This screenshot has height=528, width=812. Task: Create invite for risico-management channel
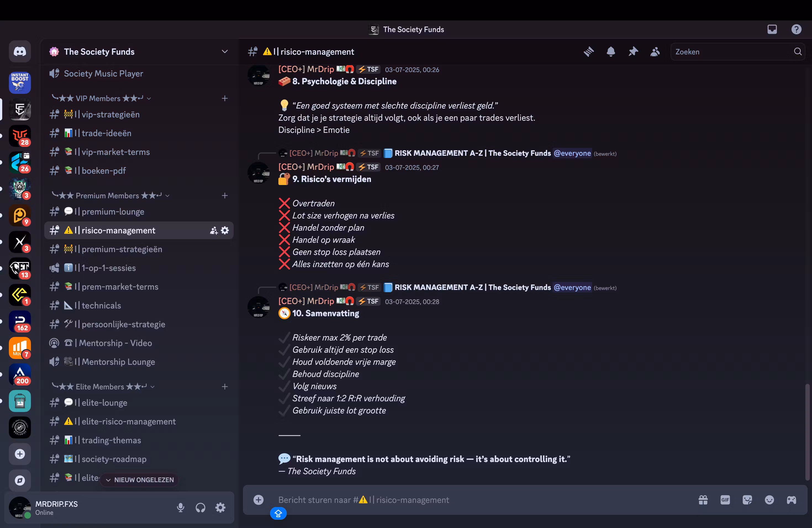(213, 230)
